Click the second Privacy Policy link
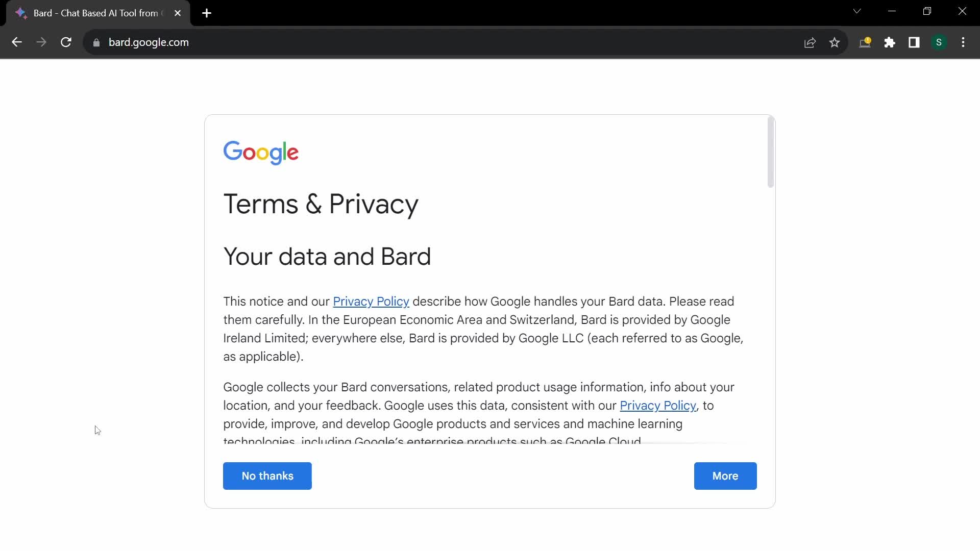The image size is (980, 551). point(658,405)
